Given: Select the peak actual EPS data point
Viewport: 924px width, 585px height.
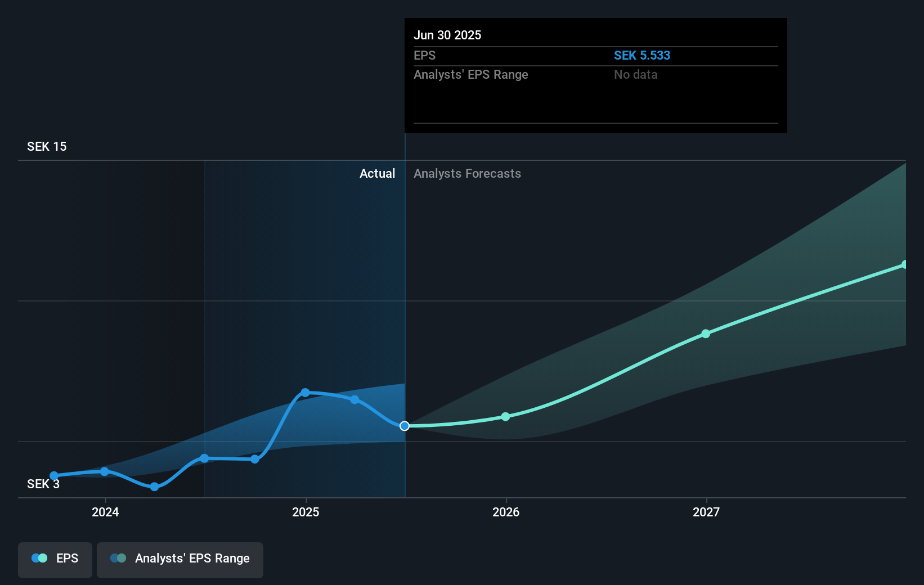Looking at the screenshot, I should click(x=305, y=392).
